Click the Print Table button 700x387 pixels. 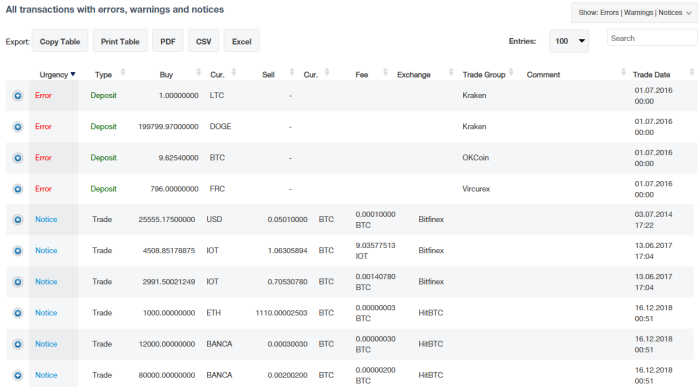point(120,41)
